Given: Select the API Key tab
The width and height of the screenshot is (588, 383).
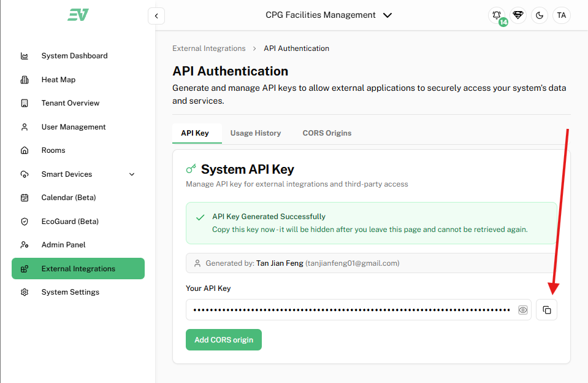Looking at the screenshot, I should tap(195, 133).
